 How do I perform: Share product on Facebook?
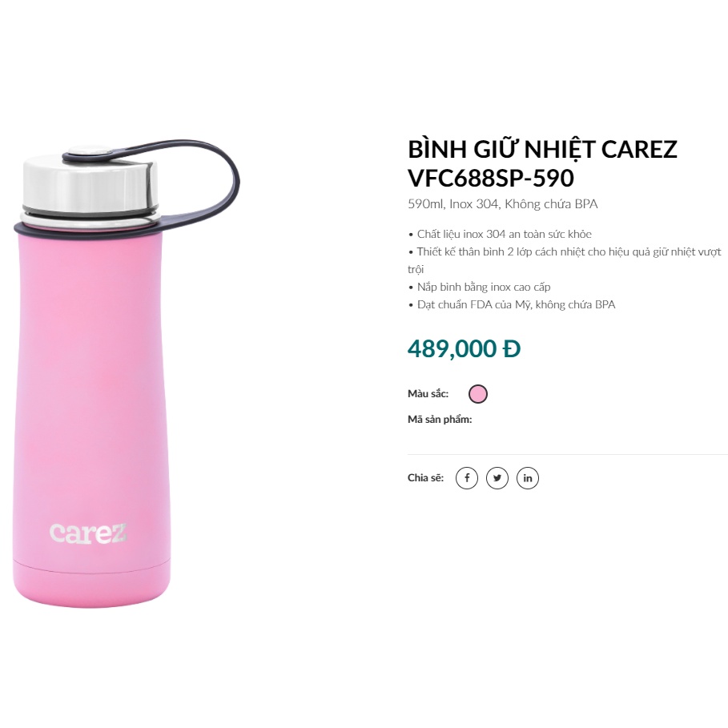click(x=467, y=478)
